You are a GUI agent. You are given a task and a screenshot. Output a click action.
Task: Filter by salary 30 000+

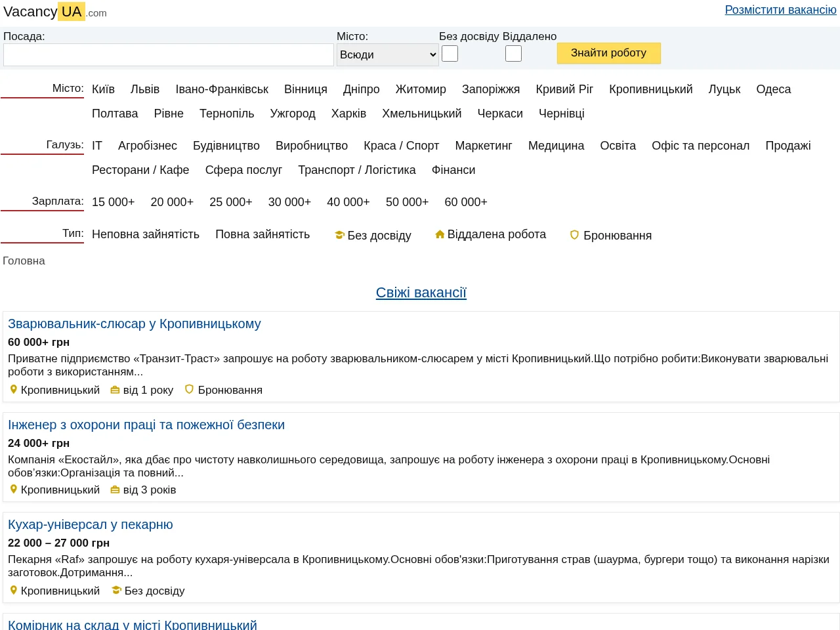point(289,202)
